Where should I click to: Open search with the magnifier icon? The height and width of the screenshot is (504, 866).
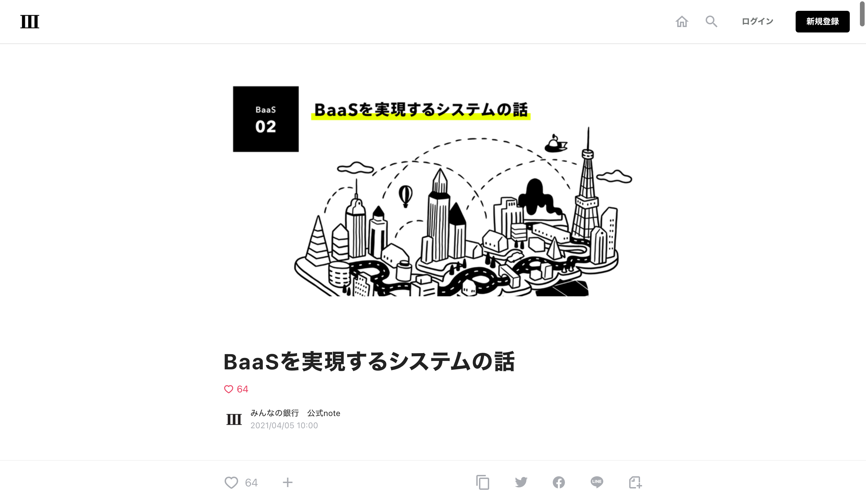point(711,22)
